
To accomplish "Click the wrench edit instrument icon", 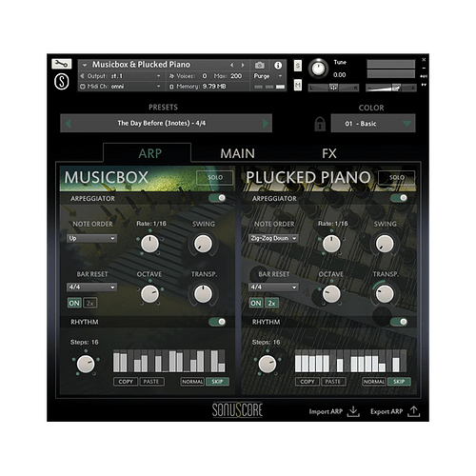I will click(x=62, y=64).
